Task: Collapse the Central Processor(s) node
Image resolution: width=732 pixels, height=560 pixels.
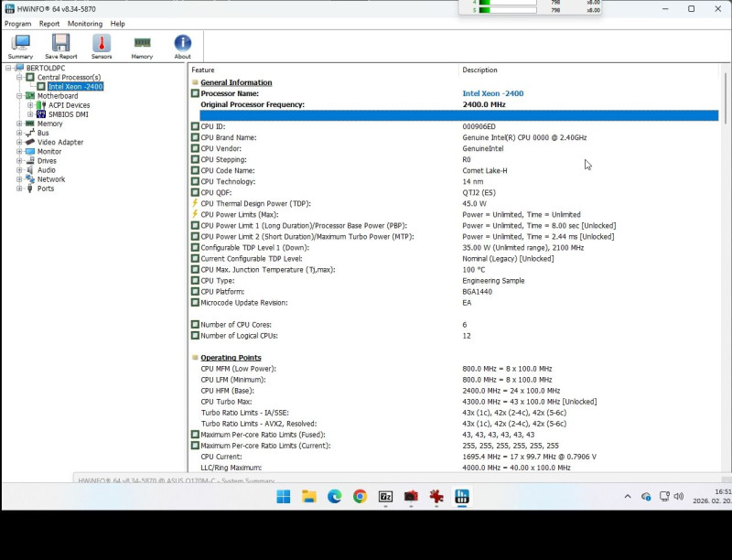Action: (x=19, y=77)
